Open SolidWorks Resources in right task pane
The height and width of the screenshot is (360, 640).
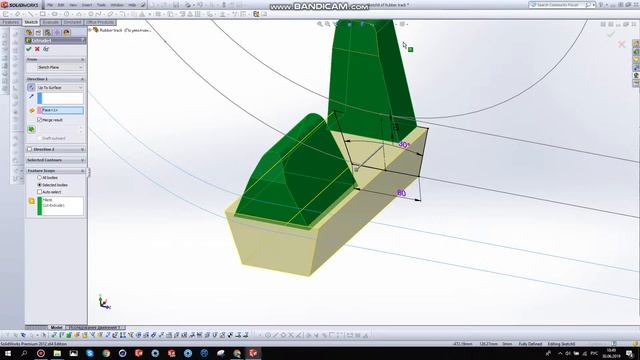coord(636,44)
